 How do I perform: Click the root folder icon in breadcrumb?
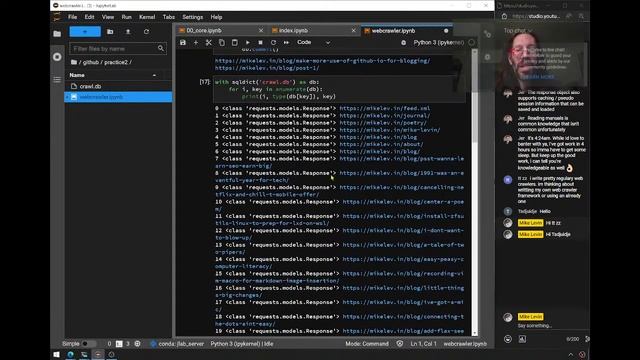(x=73, y=62)
